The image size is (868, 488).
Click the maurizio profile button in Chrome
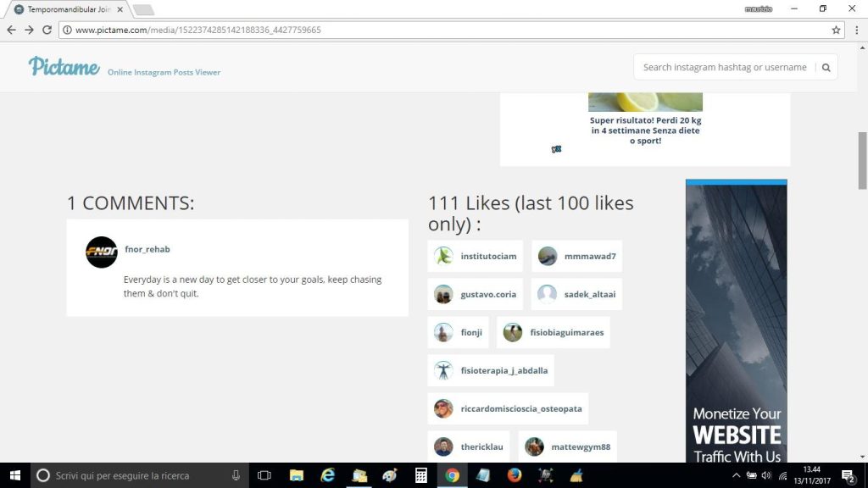(759, 8)
